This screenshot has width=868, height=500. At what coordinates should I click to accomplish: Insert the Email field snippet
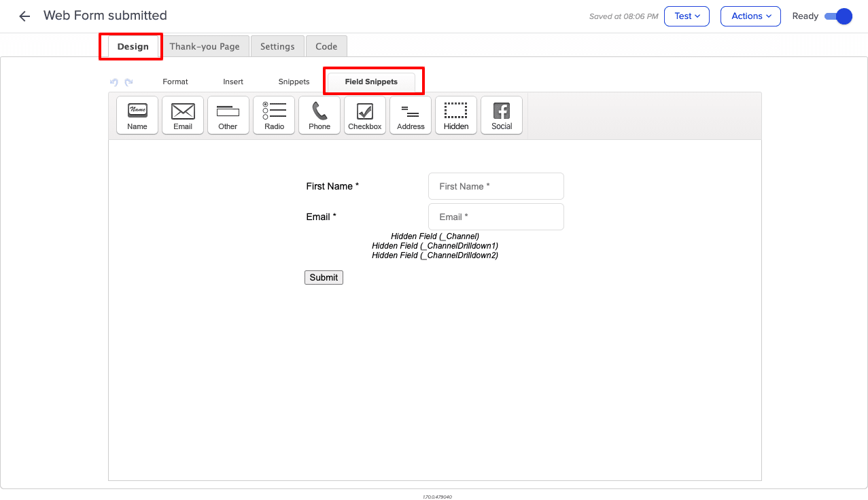(x=182, y=115)
